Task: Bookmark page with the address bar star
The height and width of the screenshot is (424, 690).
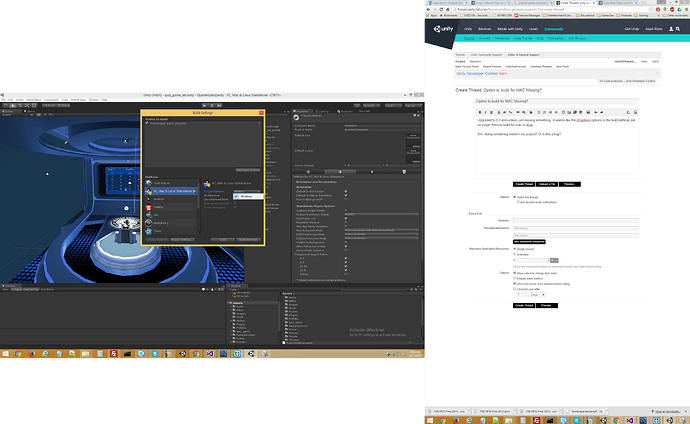Action: click(651, 9)
